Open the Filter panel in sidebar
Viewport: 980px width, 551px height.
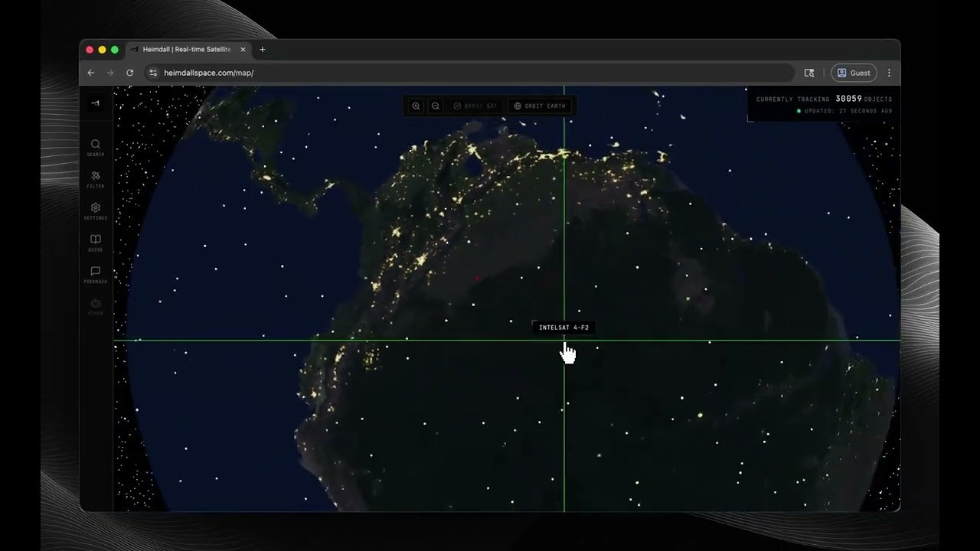(96, 180)
